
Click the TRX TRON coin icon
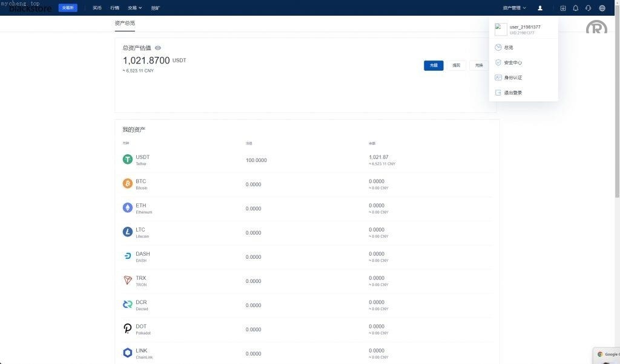click(x=128, y=281)
